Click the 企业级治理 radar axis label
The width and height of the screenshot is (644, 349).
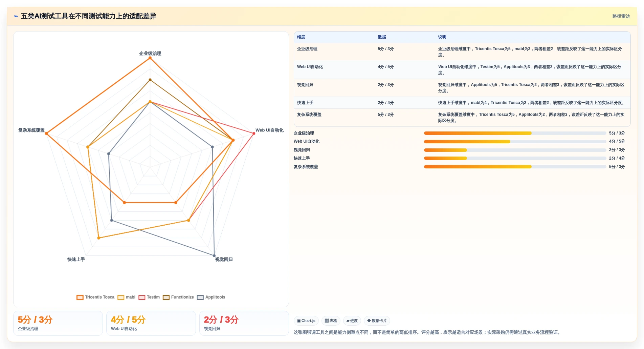(x=150, y=54)
